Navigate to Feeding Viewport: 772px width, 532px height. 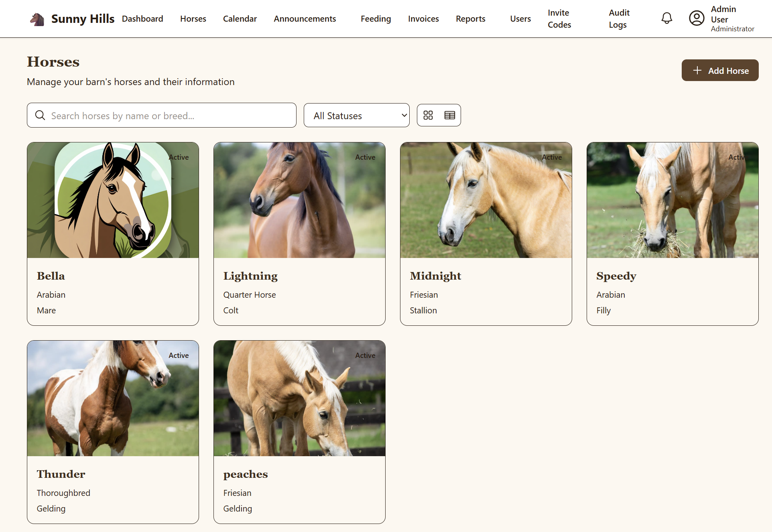tap(376, 19)
